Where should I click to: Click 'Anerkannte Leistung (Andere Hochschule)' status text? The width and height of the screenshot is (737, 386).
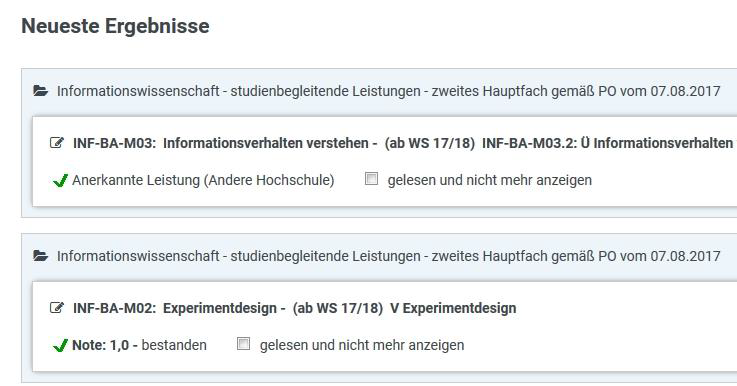tap(203, 180)
